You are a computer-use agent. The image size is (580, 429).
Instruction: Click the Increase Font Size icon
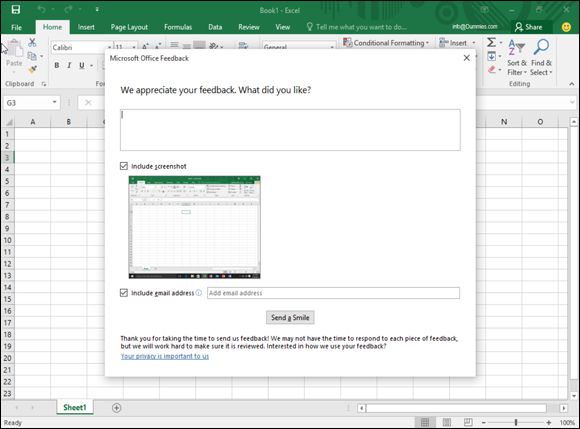click(x=145, y=46)
